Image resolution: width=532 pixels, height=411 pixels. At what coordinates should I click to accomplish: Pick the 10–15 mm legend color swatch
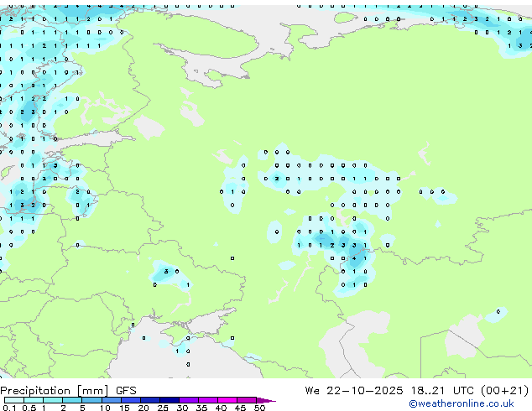coord(112,400)
